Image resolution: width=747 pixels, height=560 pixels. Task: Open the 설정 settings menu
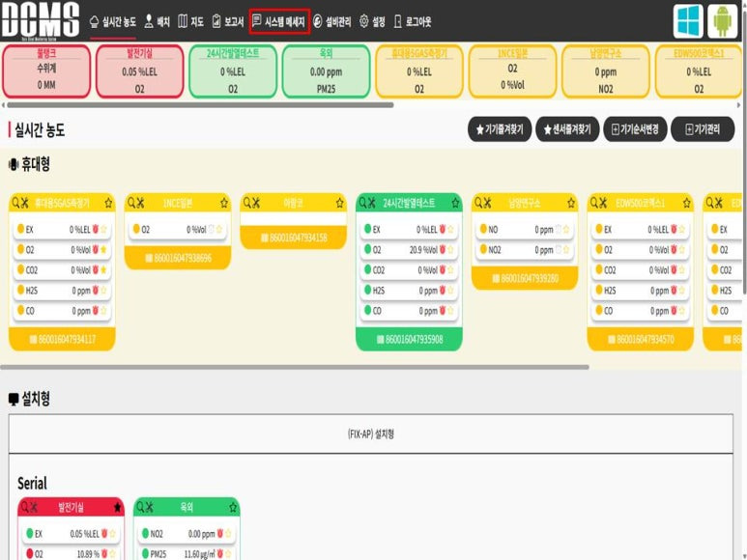pyautogui.click(x=372, y=21)
